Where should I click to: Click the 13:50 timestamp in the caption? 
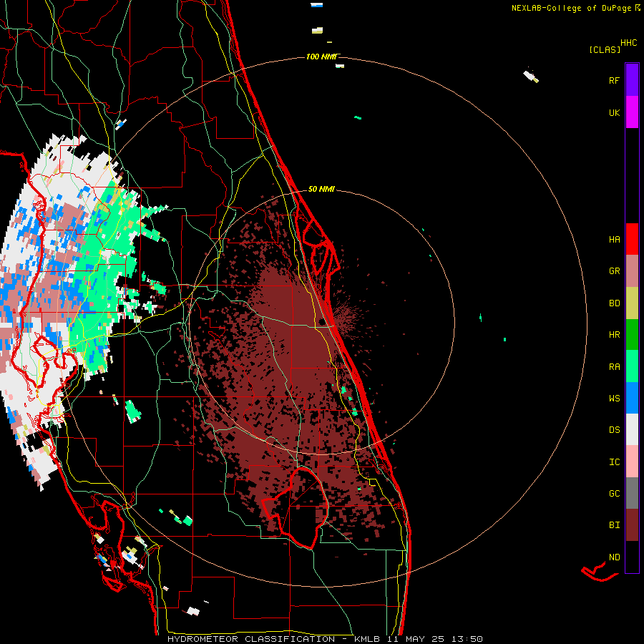(467, 639)
